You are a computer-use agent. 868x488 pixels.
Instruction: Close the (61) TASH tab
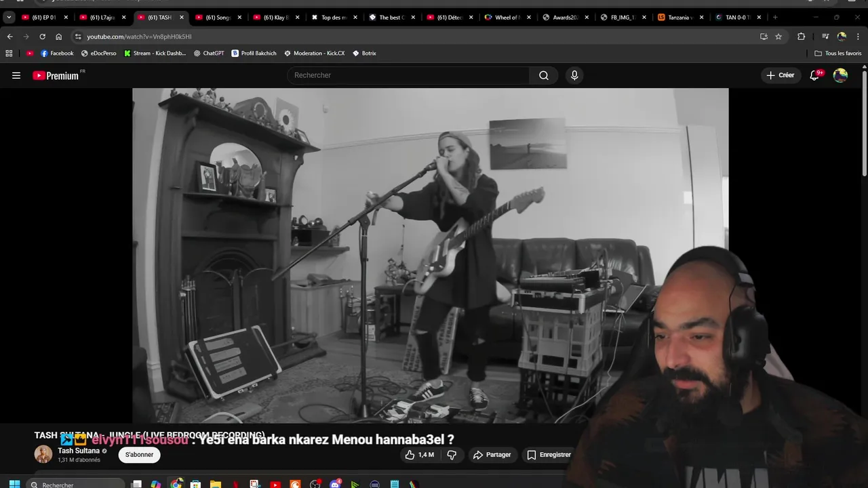click(x=181, y=17)
